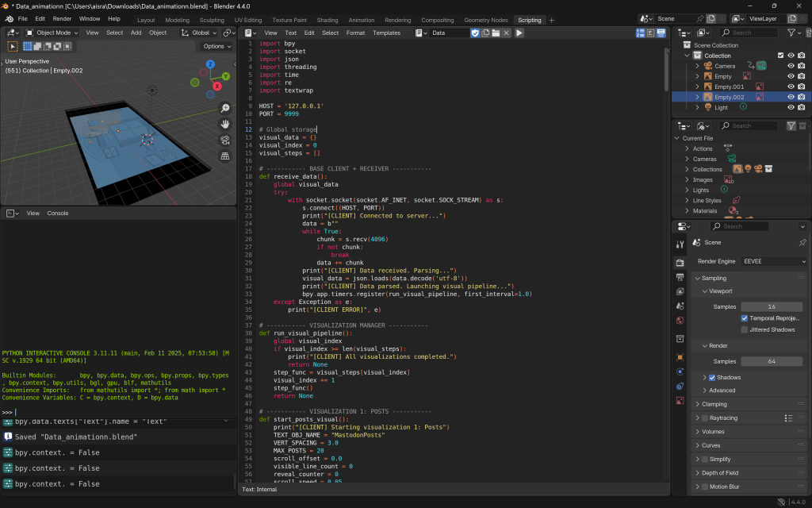
Task: Open the Object Data image properties tab
Action: (680, 401)
